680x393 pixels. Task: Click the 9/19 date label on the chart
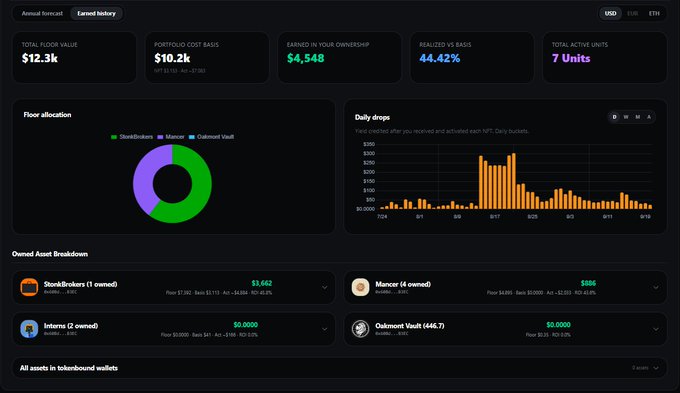tap(645, 216)
